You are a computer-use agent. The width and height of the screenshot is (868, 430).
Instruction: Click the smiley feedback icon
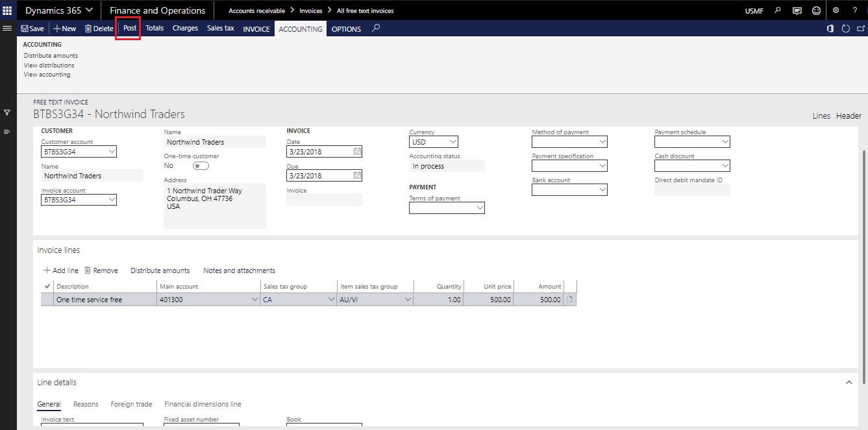click(816, 10)
